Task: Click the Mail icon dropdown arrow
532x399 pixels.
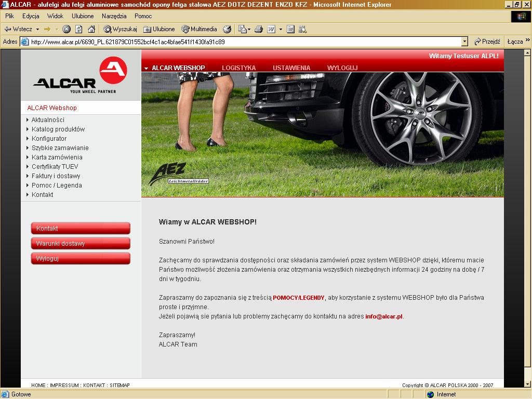Action: 249,29
